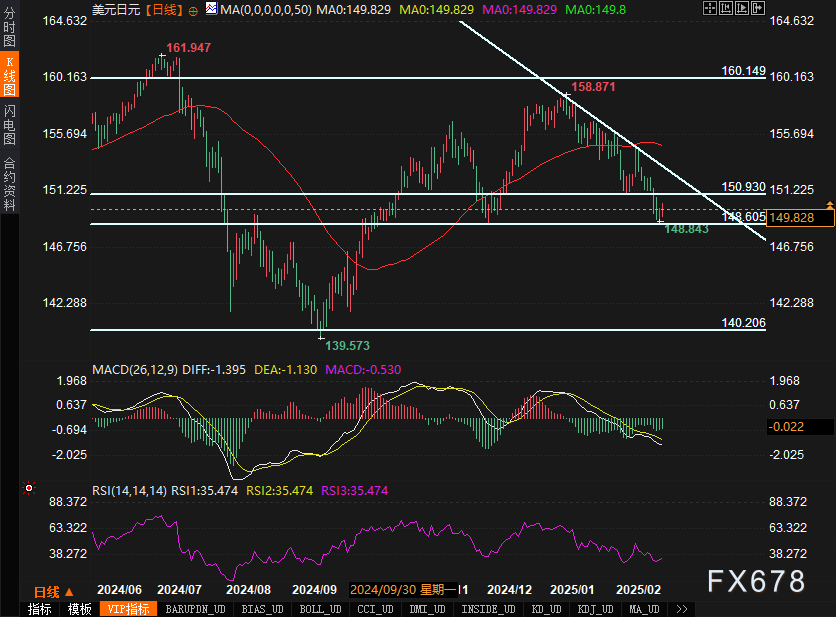Select the 指标 bottom tab
Screen dimensions: 836x617
(x=39, y=609)
